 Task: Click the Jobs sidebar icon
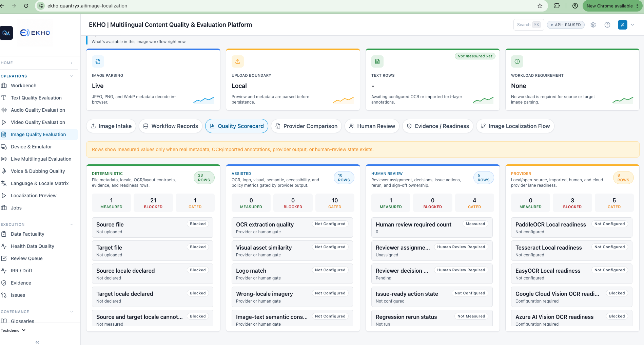coord(4,208)
